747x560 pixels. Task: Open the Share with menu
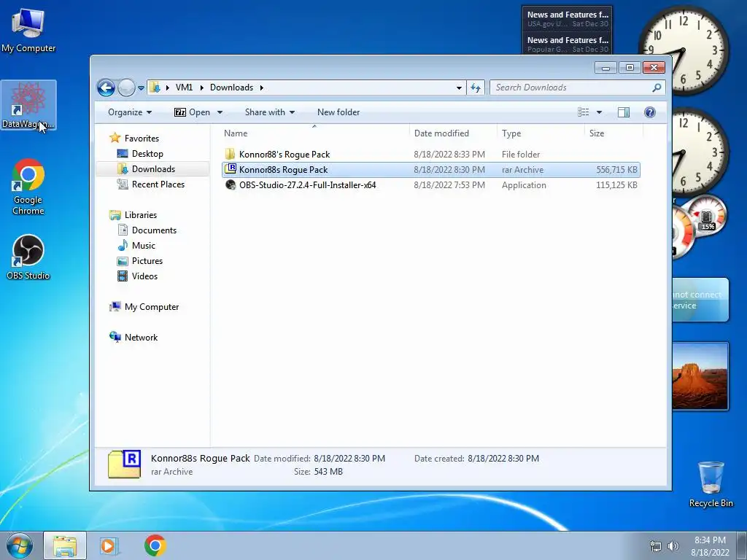coord(270,112)
